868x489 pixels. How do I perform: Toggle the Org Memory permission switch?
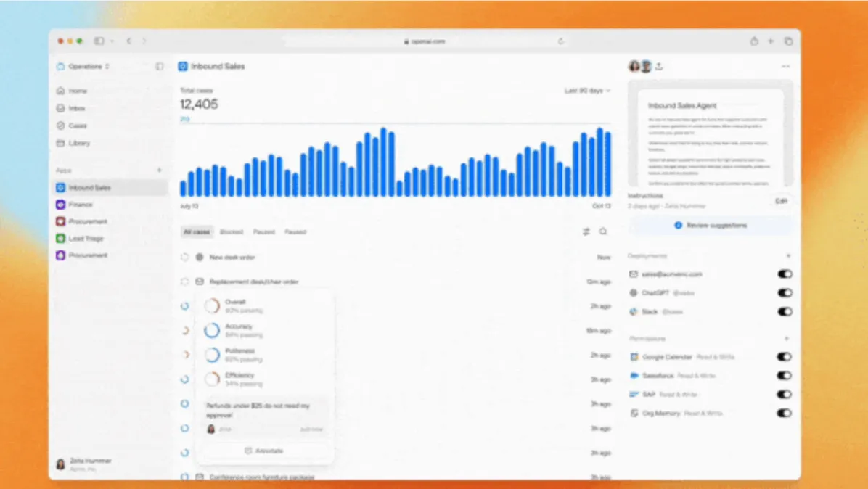(785, 414)
